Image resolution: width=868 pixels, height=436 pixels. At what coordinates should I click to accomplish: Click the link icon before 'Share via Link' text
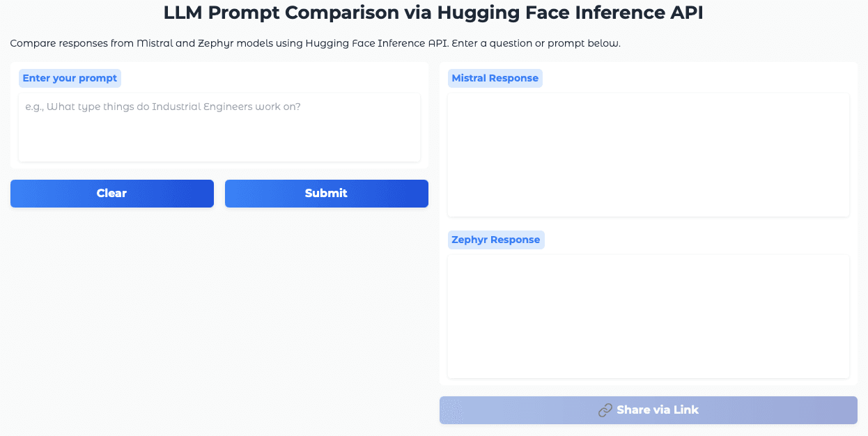tap(603, 410)
